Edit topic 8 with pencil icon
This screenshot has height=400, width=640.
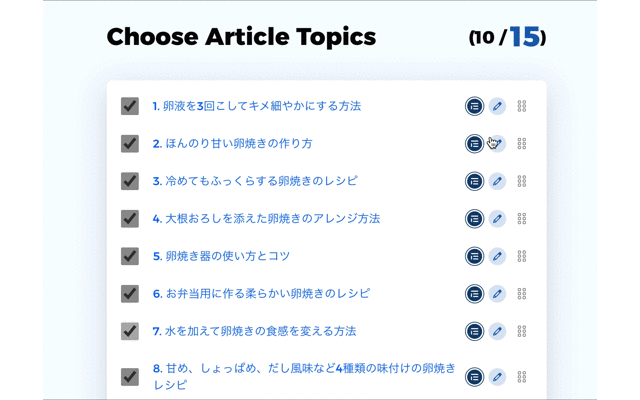pyautogui.click(x=497, y=377)
